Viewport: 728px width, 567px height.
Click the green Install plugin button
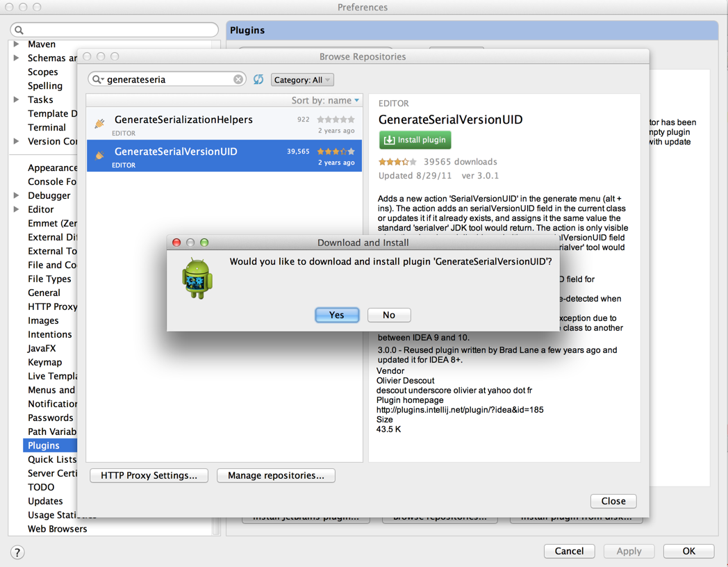tap(415, 140)
